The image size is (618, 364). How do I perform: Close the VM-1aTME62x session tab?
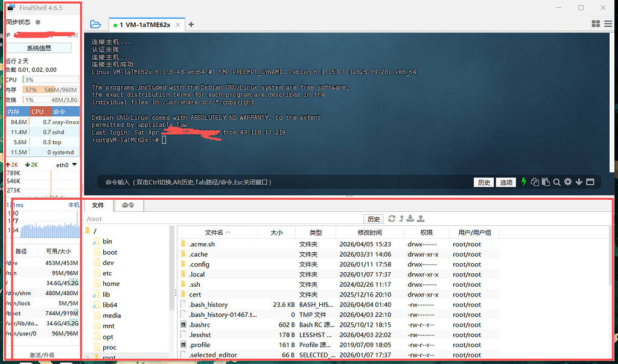coord(178,25)
